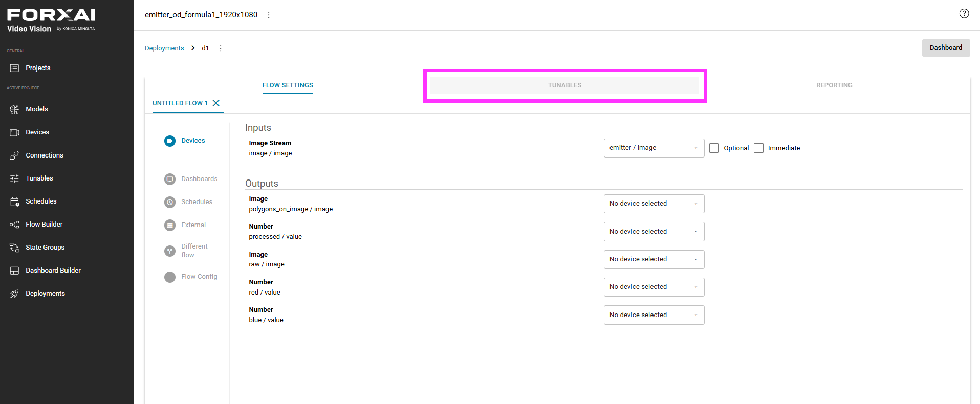
Task: Click blue / value text
Action: pos(266,320)
